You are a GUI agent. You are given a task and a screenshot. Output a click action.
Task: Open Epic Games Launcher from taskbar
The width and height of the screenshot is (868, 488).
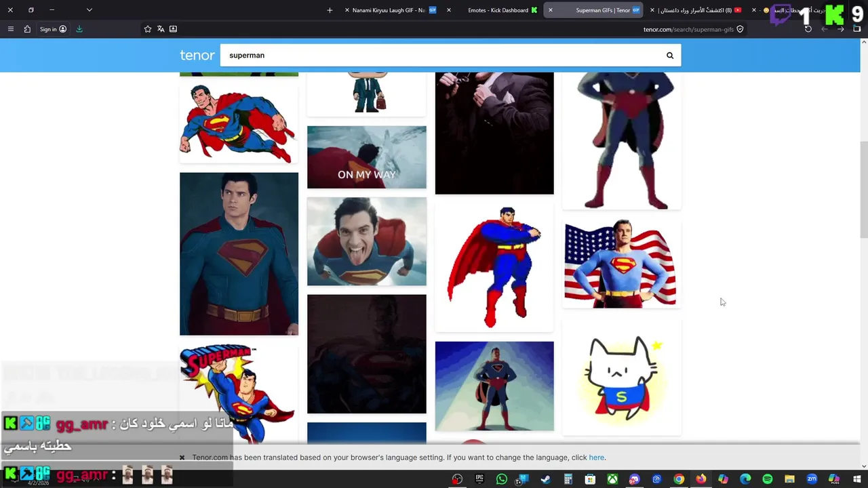point(479,479)
